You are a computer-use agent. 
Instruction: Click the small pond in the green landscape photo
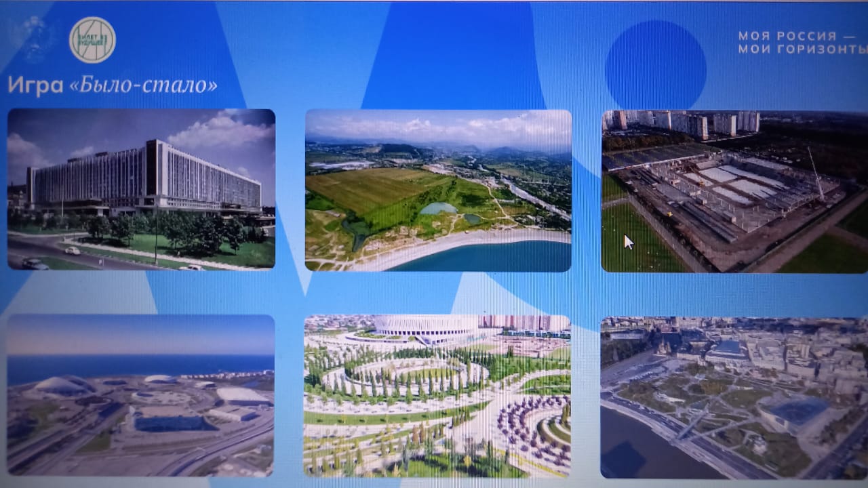pyautogui.click(x=437, y=209)
